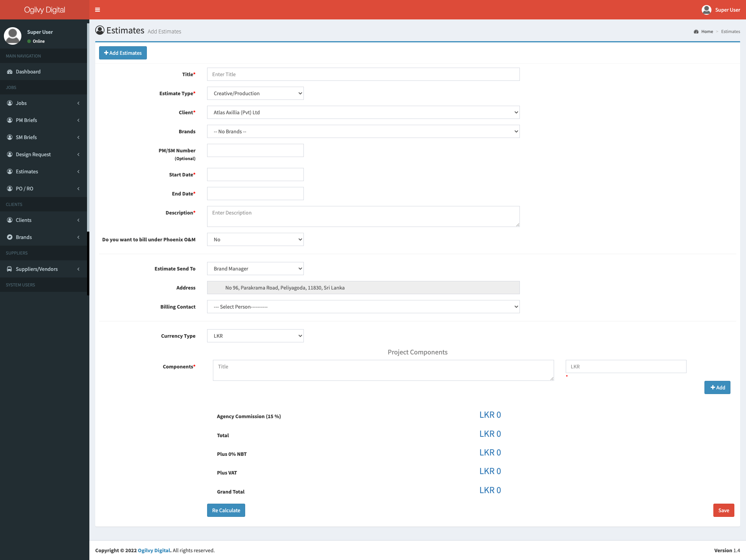Click the Agency Commission LKR 0 value
Image resolution: width=746 pixels, height=560 pixels.
point(490,415)
